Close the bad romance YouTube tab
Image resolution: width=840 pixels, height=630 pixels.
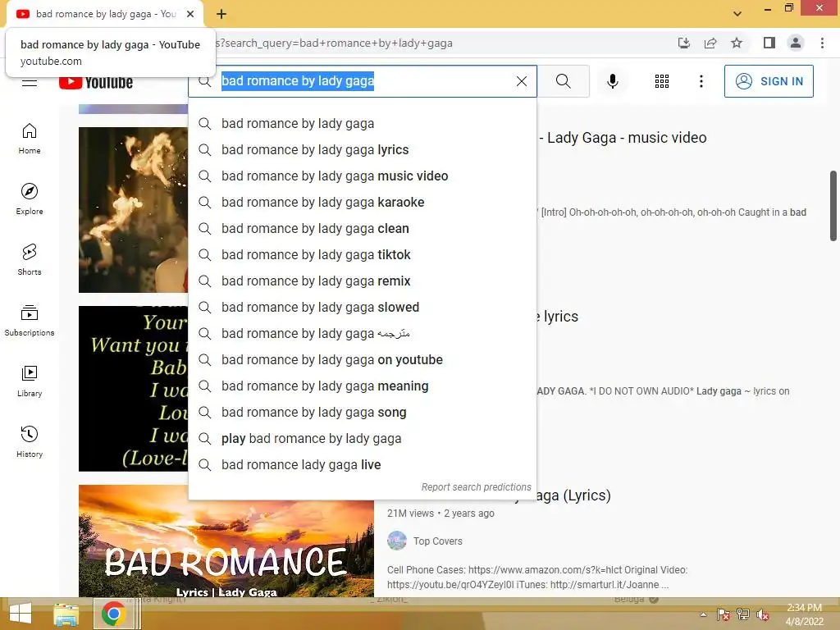tap(190, 14)
